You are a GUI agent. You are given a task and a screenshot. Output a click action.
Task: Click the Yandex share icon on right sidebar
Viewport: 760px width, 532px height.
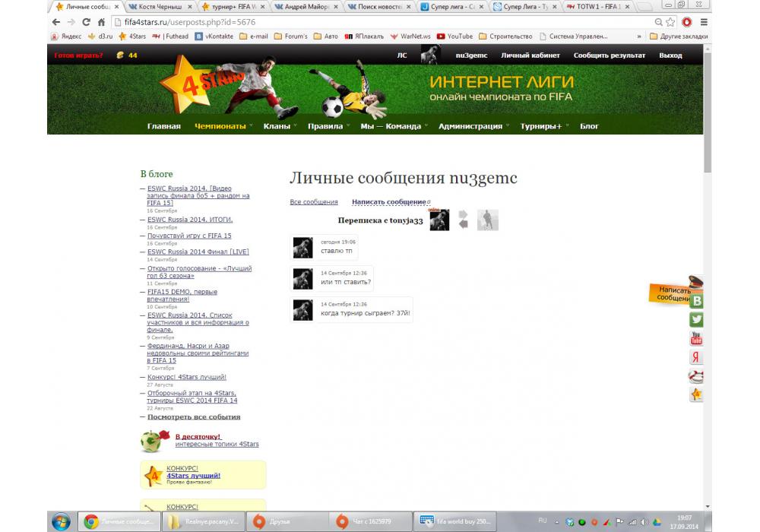696,357
